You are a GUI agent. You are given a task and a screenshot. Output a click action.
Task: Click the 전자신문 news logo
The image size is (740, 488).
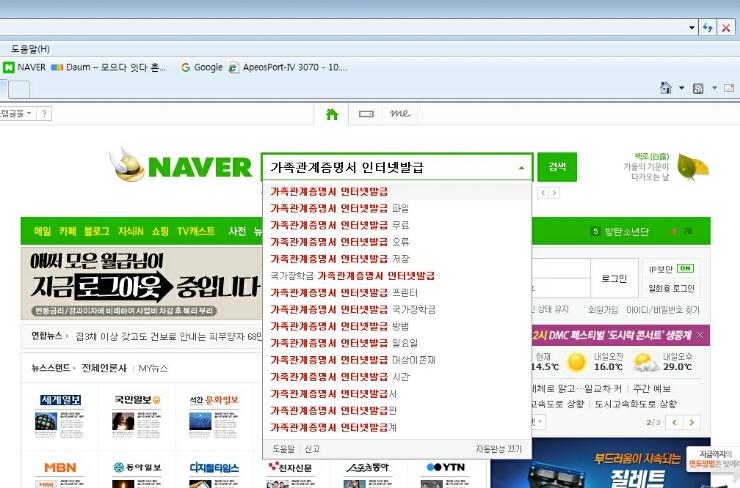290,467
